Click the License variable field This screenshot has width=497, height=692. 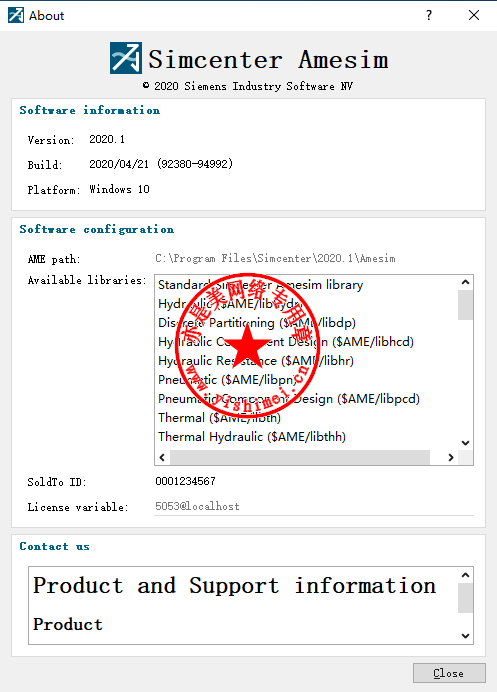pyautogui.click(x=314, y=507)
